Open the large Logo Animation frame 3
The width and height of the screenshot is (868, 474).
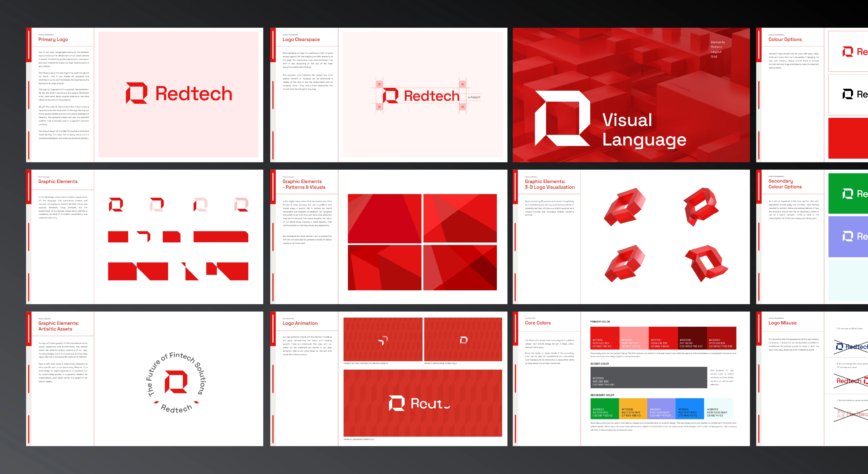(x=423, y=403)
